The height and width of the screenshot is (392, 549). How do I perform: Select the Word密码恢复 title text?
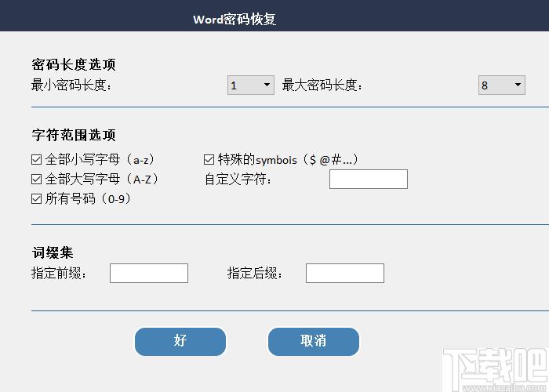point(235,19)
